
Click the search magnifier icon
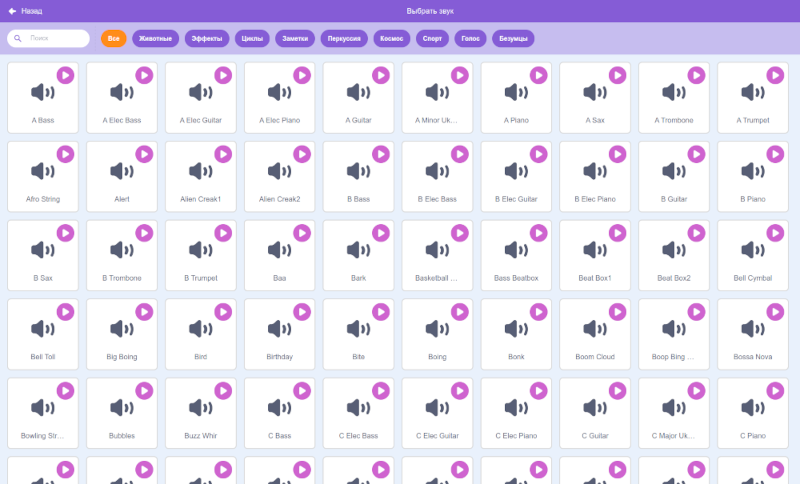coord(18,38)
